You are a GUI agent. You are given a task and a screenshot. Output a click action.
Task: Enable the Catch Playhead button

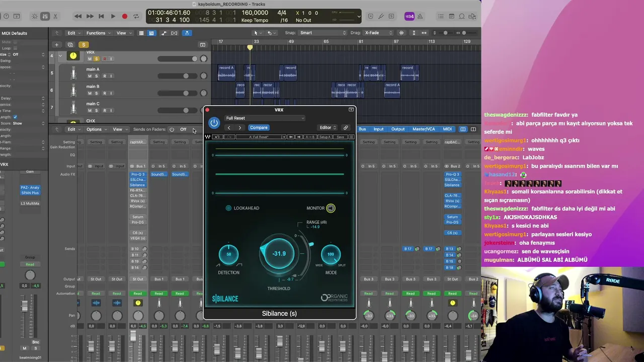187,33
